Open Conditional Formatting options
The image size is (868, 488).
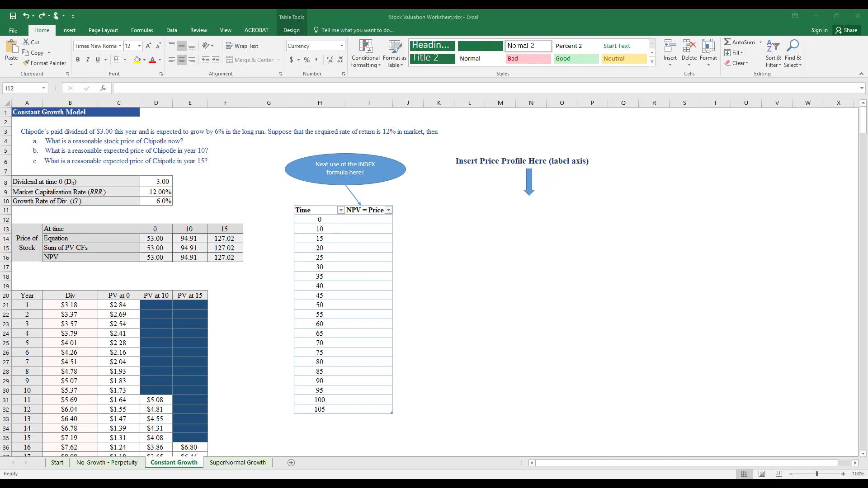pyautogui.click(x=365, y=53)
